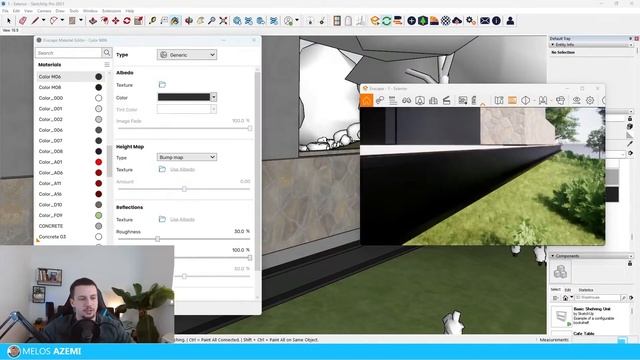Image resolution: width=640 pixels, height=360 pixels.
Task: Open the Albedo Color dropdown arrow
Action: click(213, 97)
